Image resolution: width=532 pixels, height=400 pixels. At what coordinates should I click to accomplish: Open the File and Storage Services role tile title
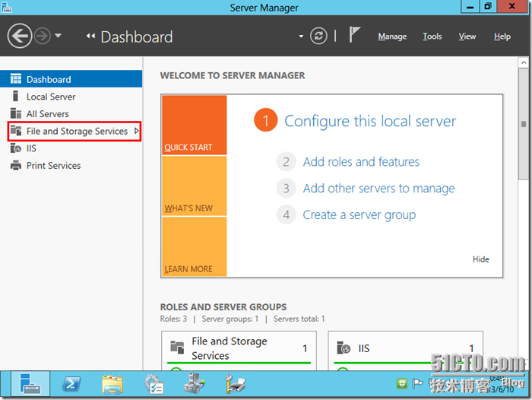(230, 348)
